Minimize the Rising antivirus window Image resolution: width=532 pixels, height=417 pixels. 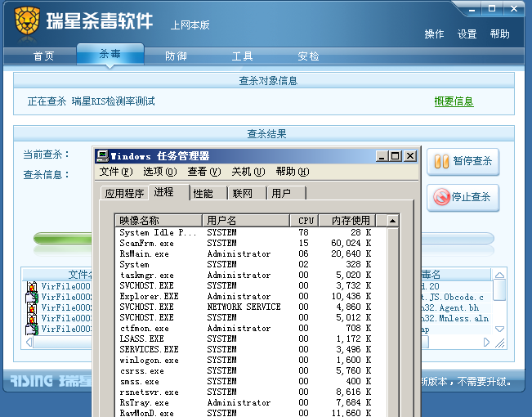(472, 10)
